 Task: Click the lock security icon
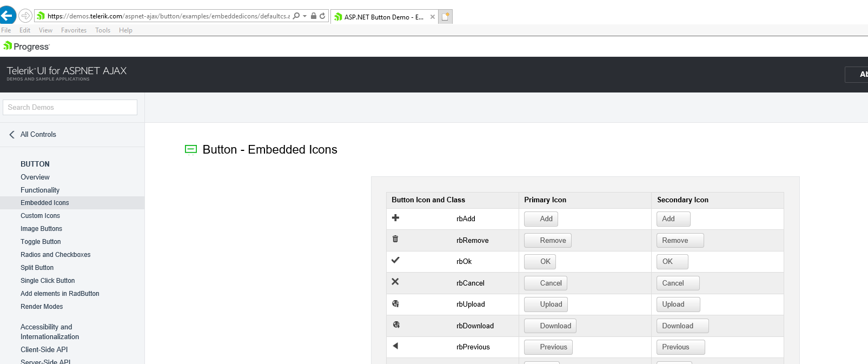[x=314, y=16]
